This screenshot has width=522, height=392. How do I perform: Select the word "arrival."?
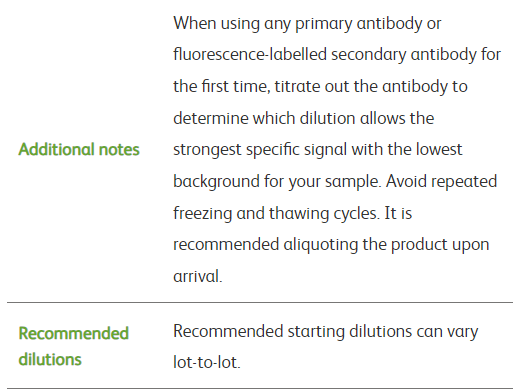(198, 276)
